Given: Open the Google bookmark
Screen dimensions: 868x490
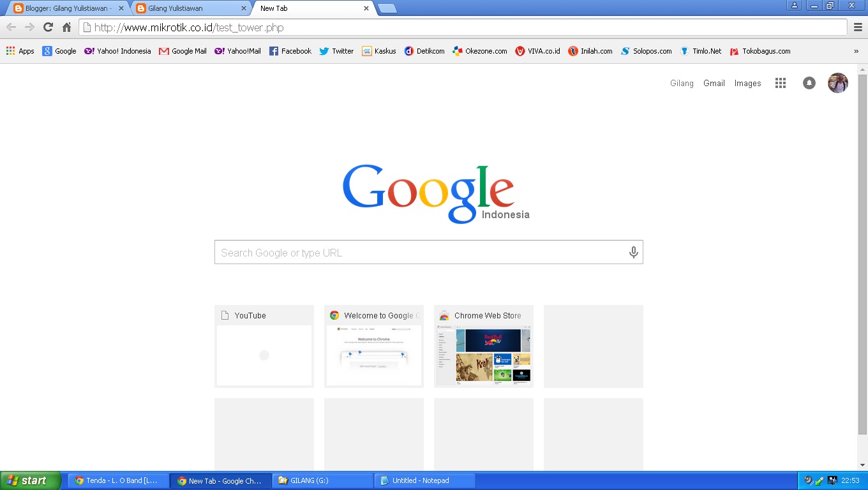Looking at the screenshot, I should tap(59, 51).
